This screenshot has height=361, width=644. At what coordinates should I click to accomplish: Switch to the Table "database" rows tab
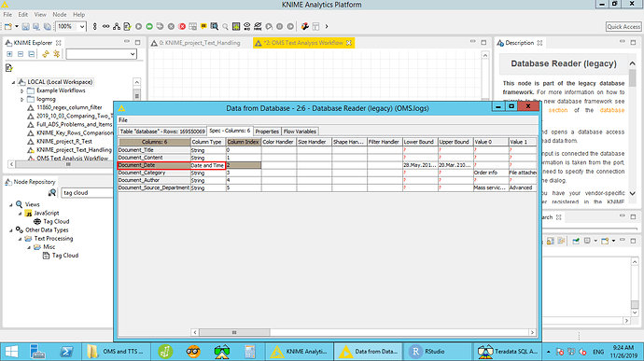(x=162, y=132)
